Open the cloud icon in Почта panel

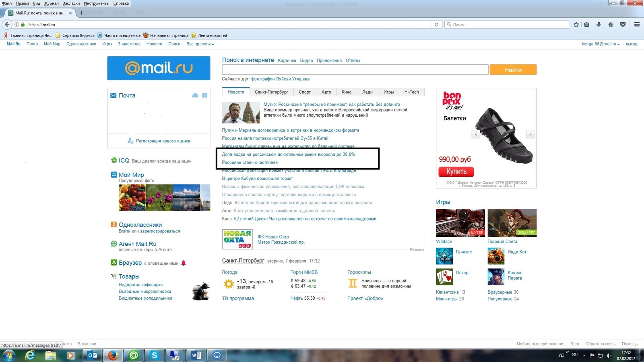point(195,95)
